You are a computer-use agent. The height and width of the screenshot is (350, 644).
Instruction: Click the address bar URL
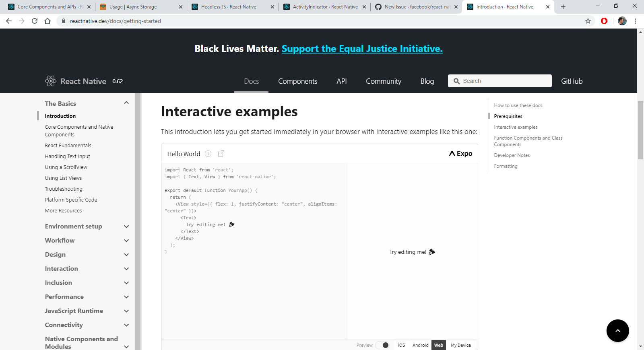[x=116, y=21]
